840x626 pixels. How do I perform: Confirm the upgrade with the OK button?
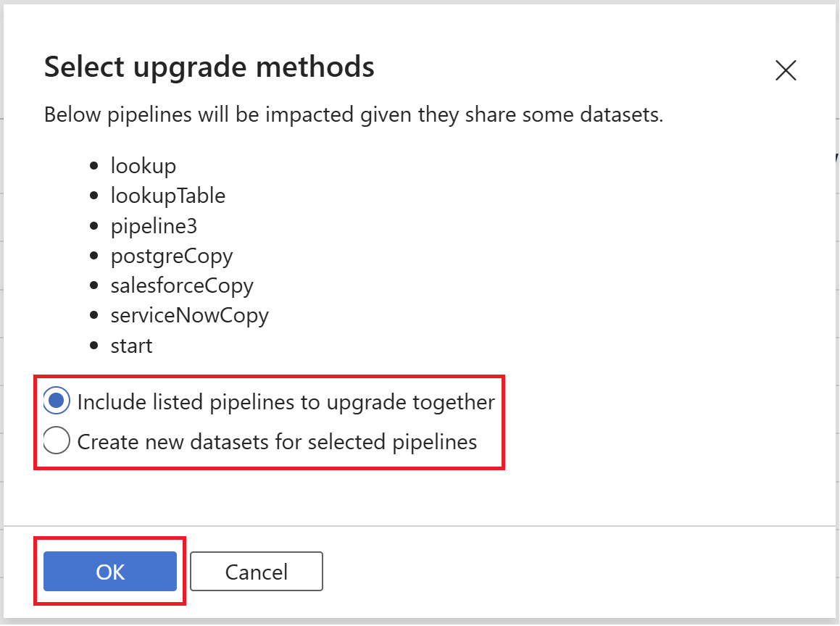click(x=110, y=572)
